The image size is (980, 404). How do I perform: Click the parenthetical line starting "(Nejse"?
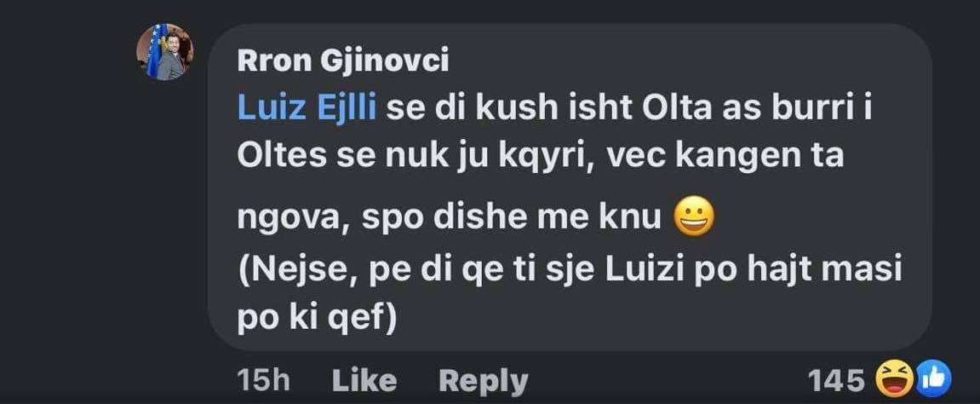click(x=570, y=274)
